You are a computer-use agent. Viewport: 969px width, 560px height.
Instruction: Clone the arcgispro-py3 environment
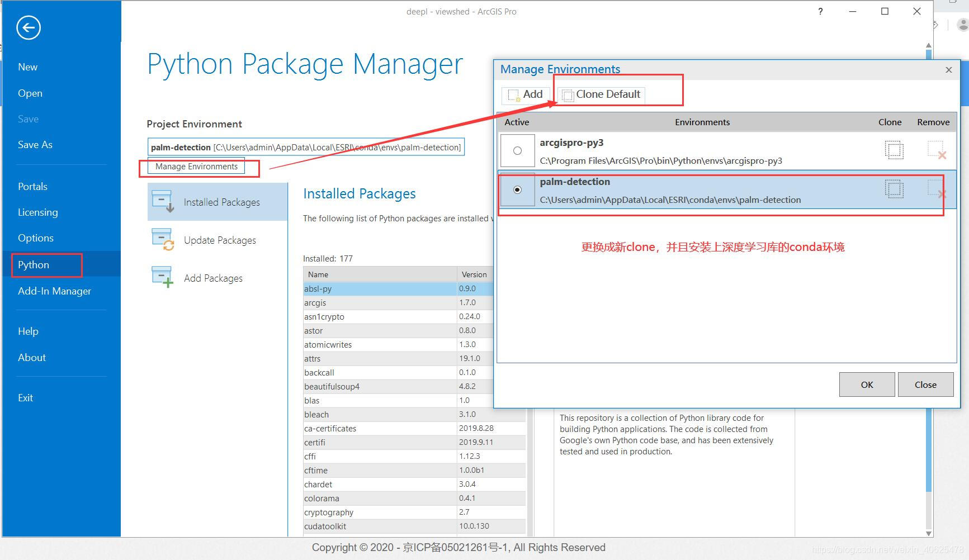tap(894, 150)
